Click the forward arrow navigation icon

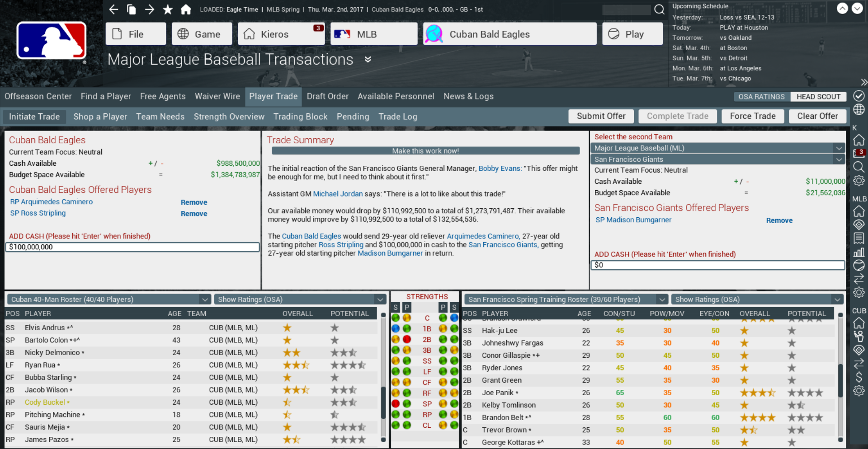150,9
